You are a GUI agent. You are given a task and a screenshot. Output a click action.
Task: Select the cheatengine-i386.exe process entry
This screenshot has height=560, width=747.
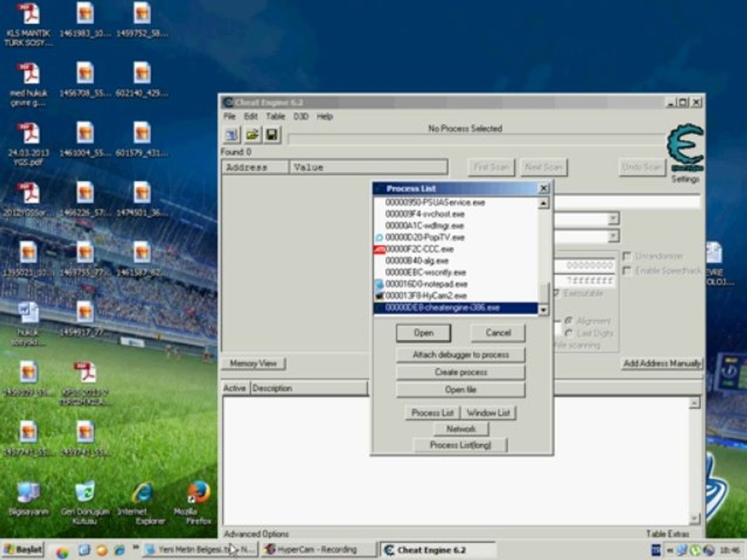456,308
